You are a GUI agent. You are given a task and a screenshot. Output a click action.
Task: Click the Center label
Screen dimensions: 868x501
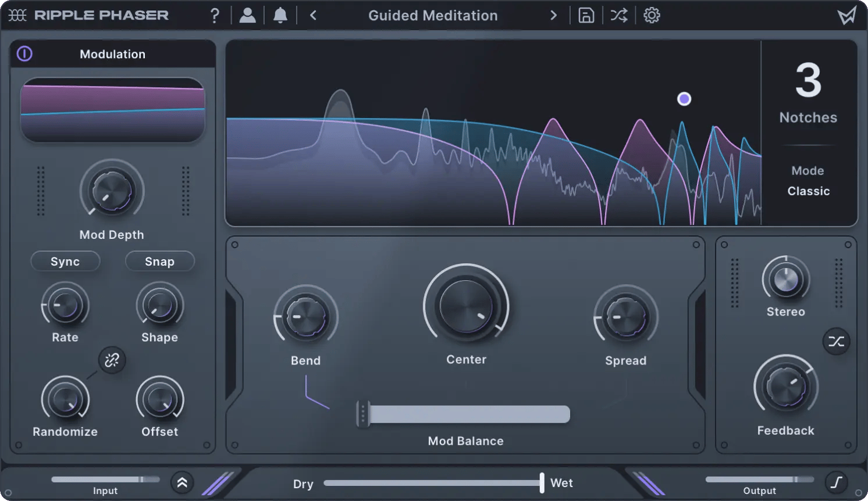click(466, 359)
